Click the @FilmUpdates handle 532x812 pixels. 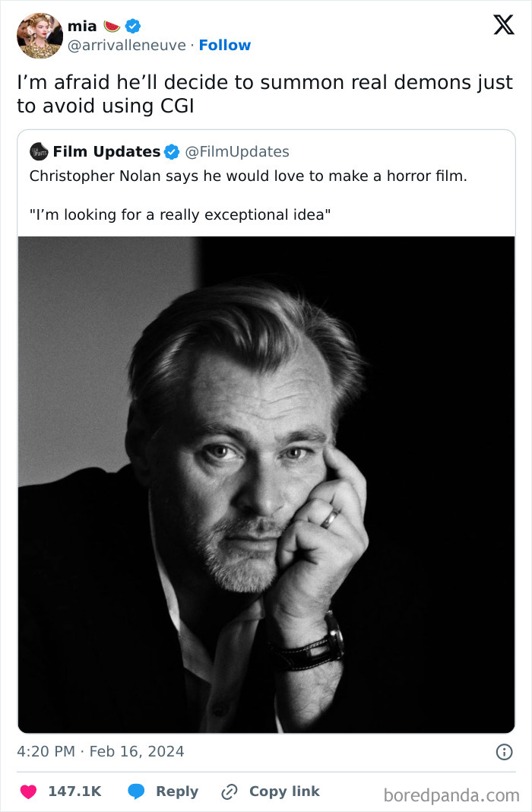point(237,152)
